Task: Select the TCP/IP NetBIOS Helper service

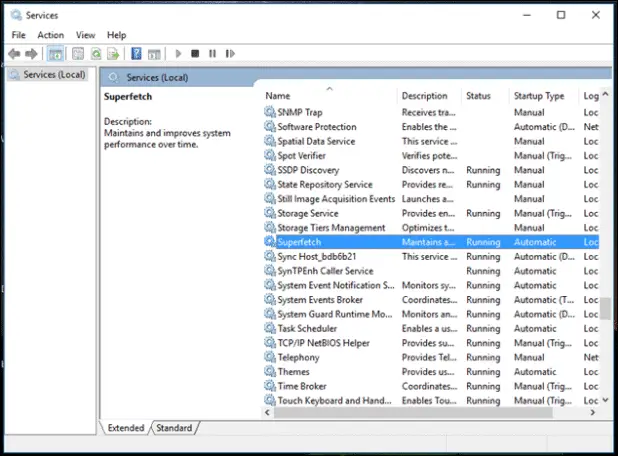Action: 431,342
